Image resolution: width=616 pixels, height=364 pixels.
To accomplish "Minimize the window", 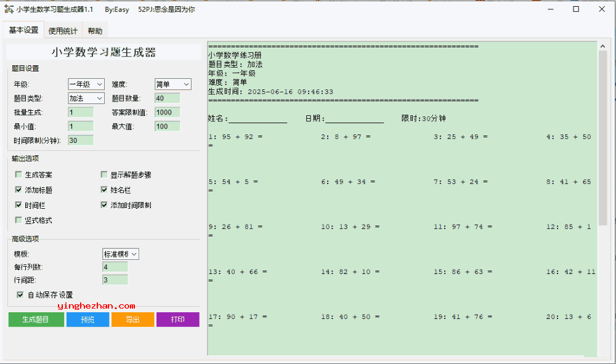I will click(550, 9).
